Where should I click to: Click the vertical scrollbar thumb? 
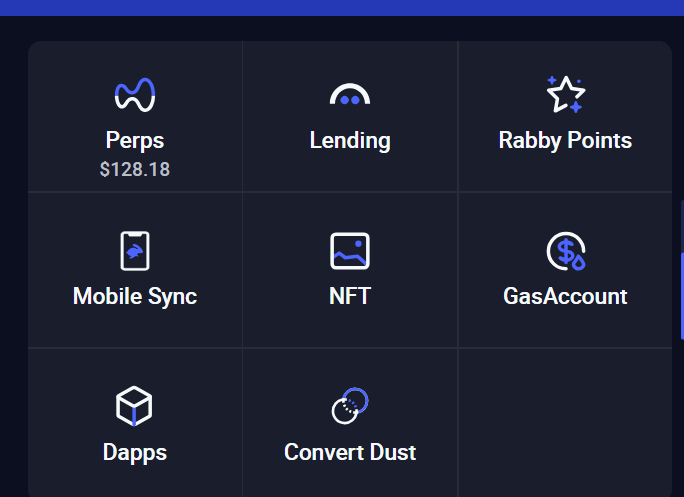[682, 296]
